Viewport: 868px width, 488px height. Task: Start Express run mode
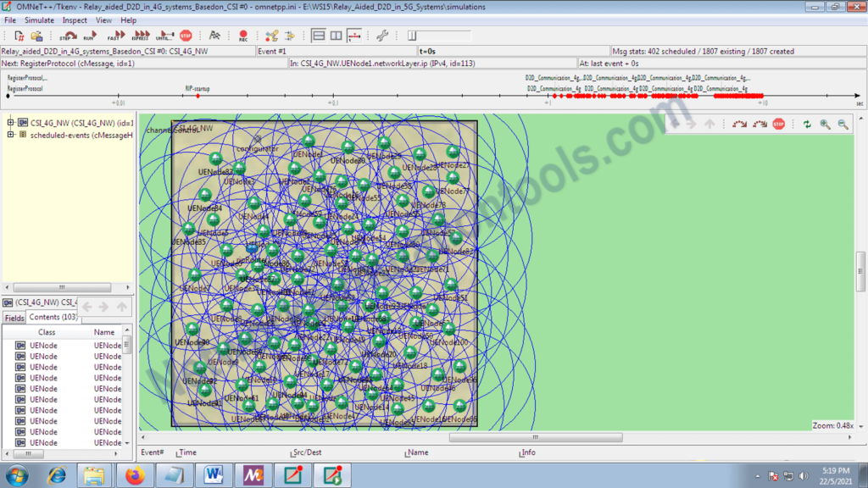[142, 36]
